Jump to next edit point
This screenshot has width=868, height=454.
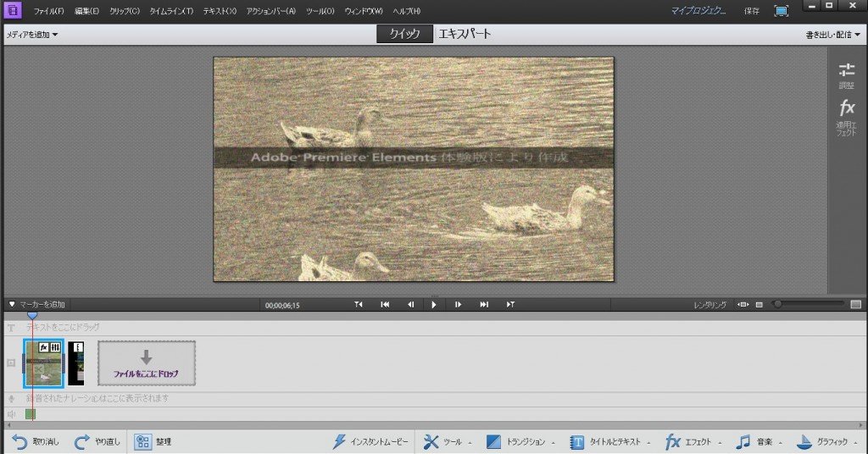[510, 305]
